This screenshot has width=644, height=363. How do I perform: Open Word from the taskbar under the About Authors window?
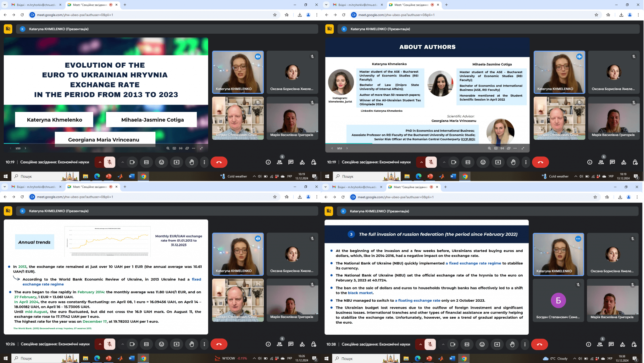(x=453, y=176)
